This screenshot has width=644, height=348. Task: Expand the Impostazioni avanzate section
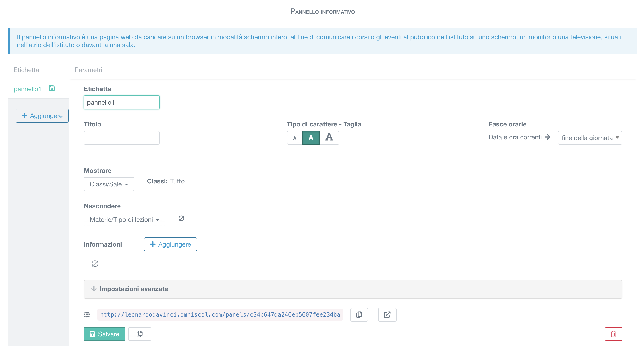pos(134,289)
